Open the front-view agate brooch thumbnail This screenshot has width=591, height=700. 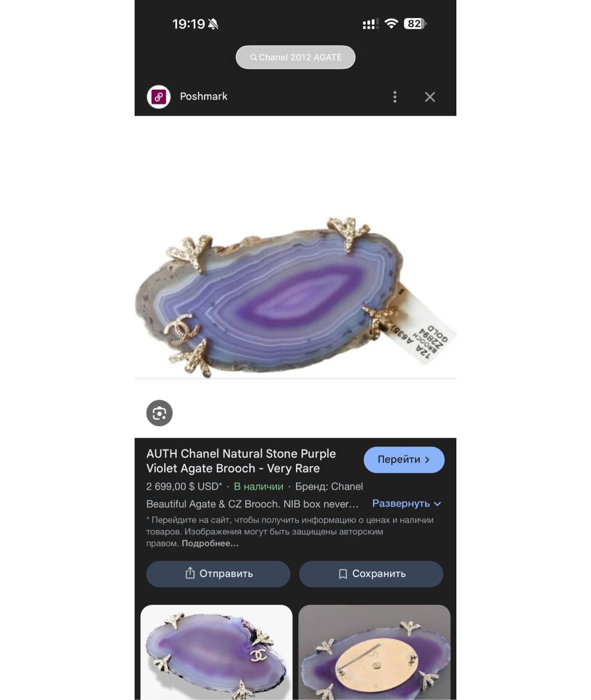click(x=217, y=652)
